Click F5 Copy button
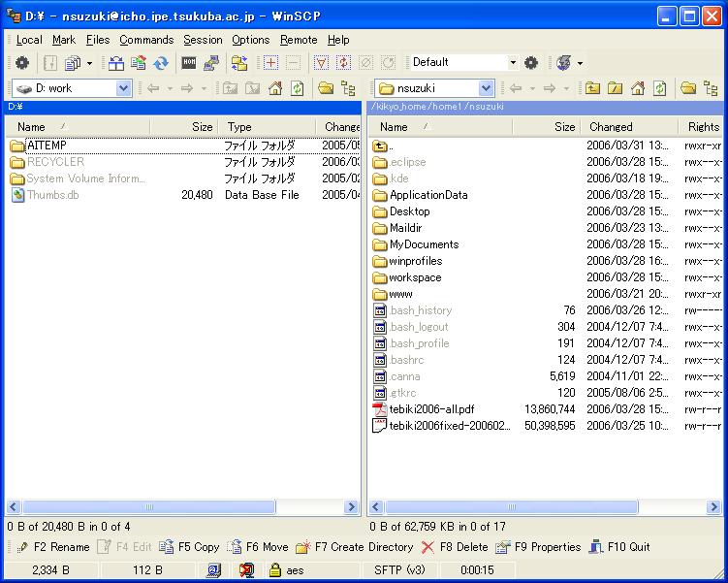 (189, 547)
